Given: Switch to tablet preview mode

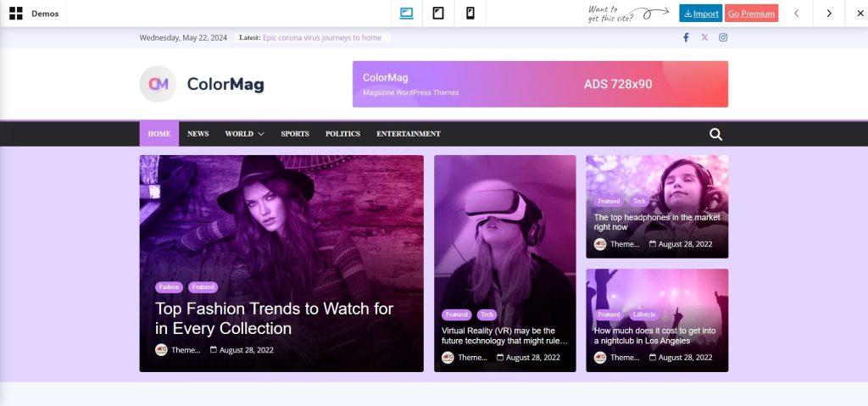Looking at the screenshot, I should tap(438, 14).
